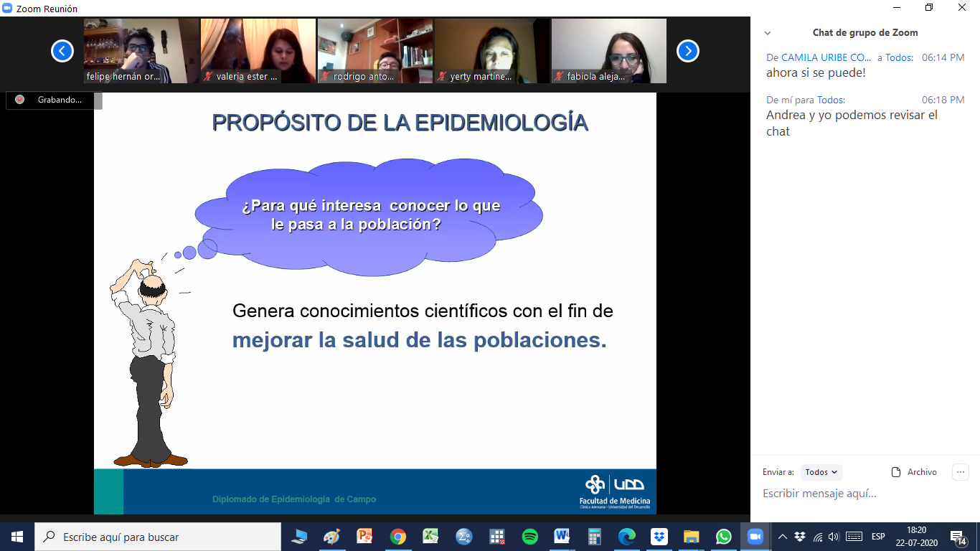Screen dimensions: 980x551
Task: Click the CAMILA URIBE sender name
Action: point(825,57)
